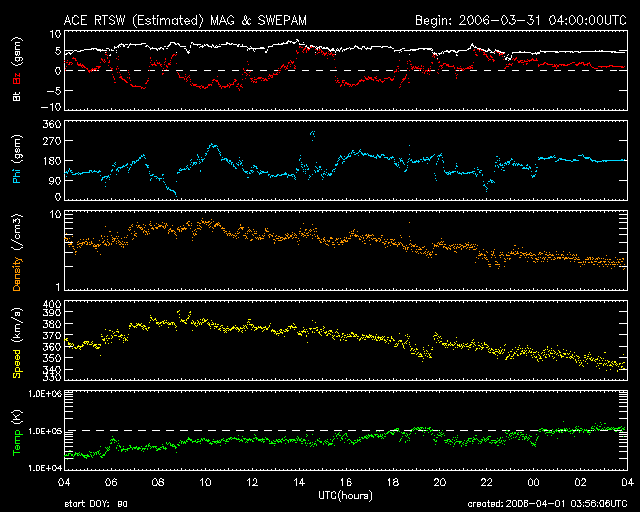The height and width of the screenshot is (512, 640).
Task: Click the yellow 'Speed (km/s)' axis label
Action: tap(17, 343)
